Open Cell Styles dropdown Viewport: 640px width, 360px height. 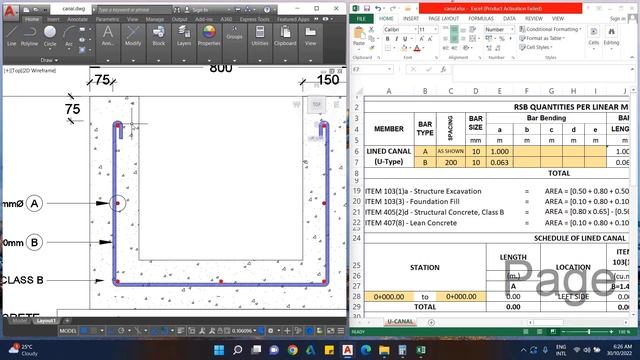536,47
